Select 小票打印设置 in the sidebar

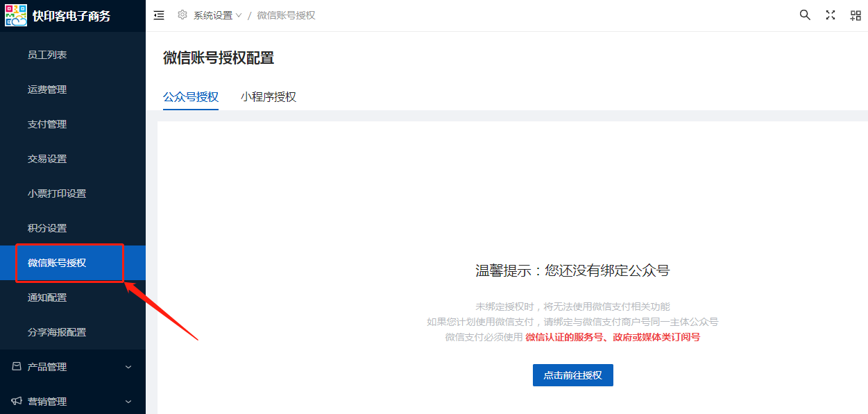[57, 193]
